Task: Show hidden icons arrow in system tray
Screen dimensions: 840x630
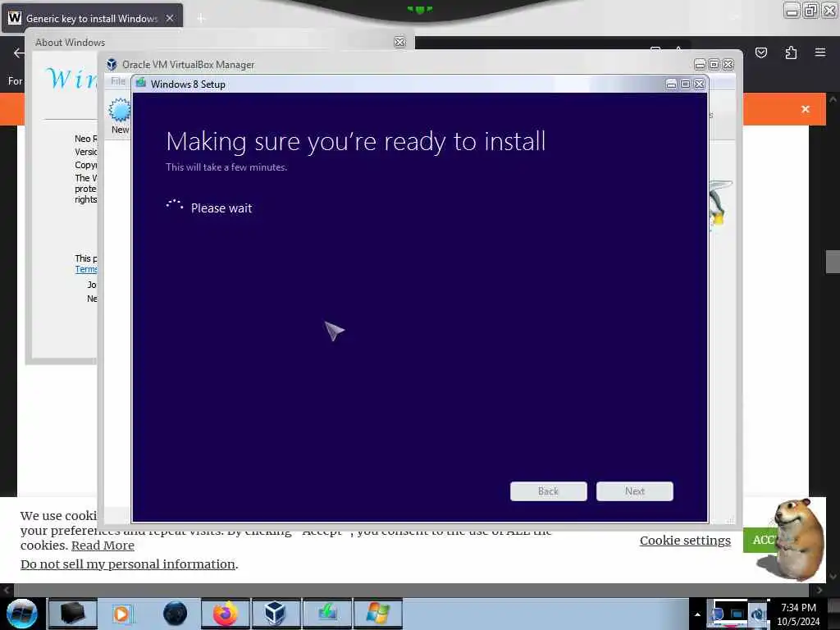Action: point(697,614)
